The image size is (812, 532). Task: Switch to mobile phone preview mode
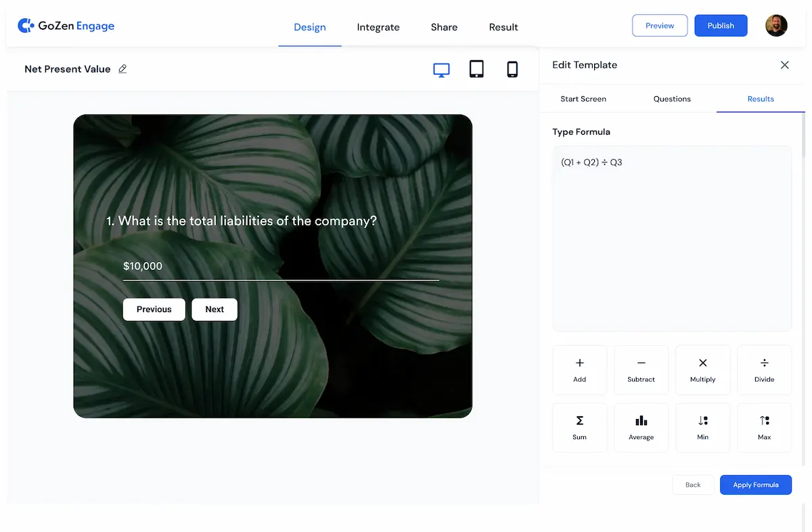coord(512,69)
